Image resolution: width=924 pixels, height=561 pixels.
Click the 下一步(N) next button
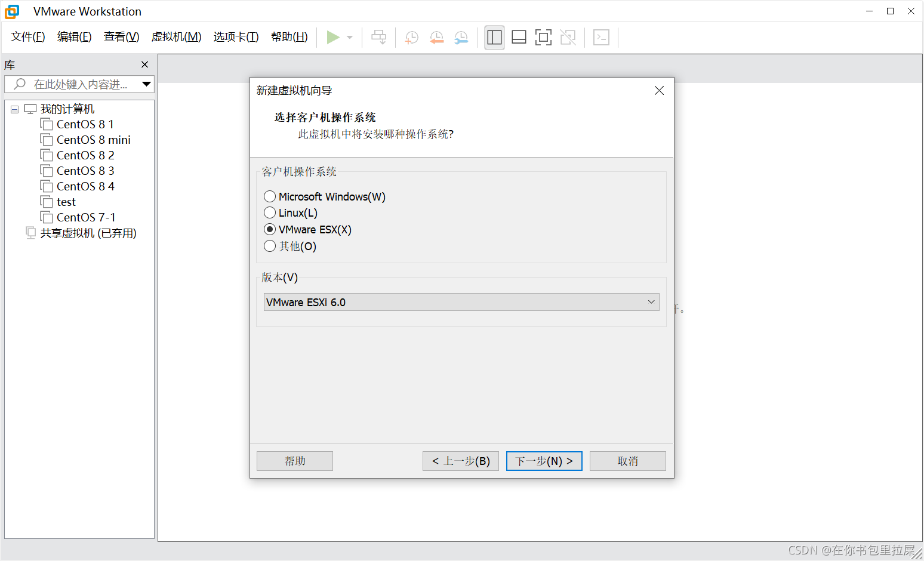pyautogui.click(x=544, y=461)
